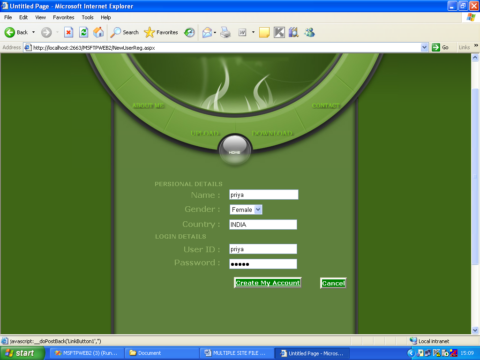Click the ABOUT ME navigation link
This screenshot has height=360, width=480.
[149, 106]
